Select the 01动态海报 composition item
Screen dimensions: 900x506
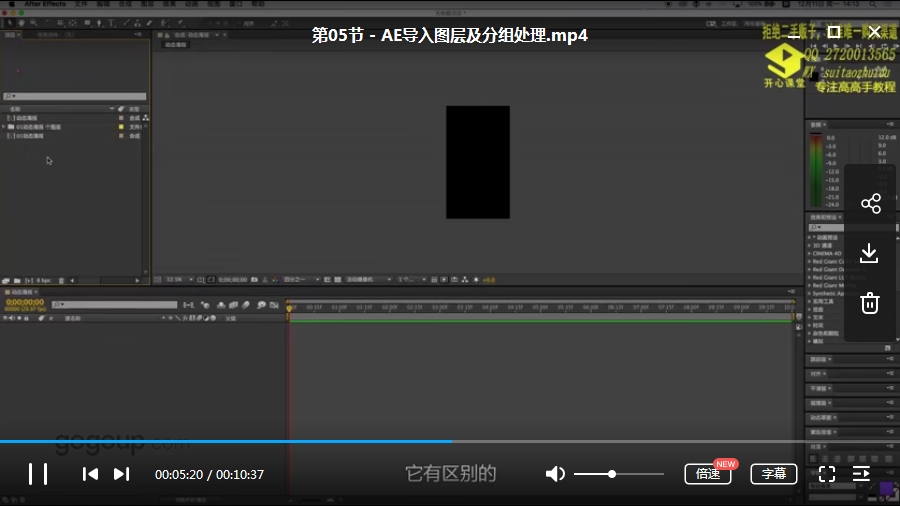coord(29,136)
